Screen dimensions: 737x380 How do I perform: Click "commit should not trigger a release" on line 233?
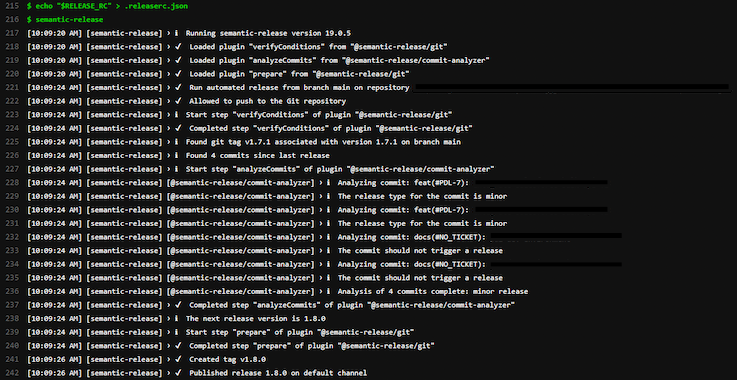tap(428, 250)
